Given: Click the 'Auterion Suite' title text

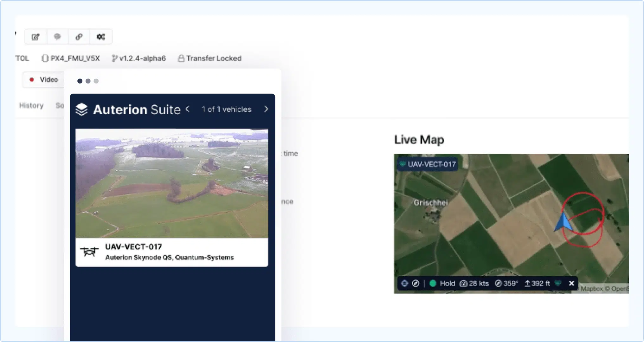Looking at the screenshot, I should point(137,110).
